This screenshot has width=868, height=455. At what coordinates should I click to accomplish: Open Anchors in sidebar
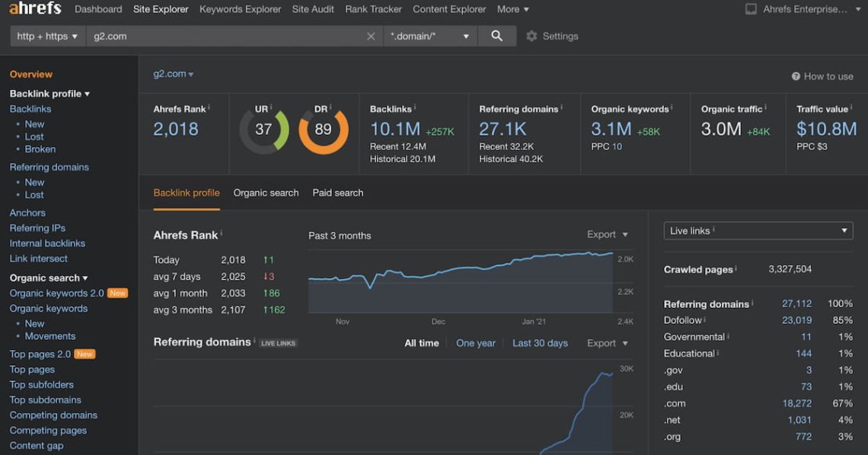[27, 213]
